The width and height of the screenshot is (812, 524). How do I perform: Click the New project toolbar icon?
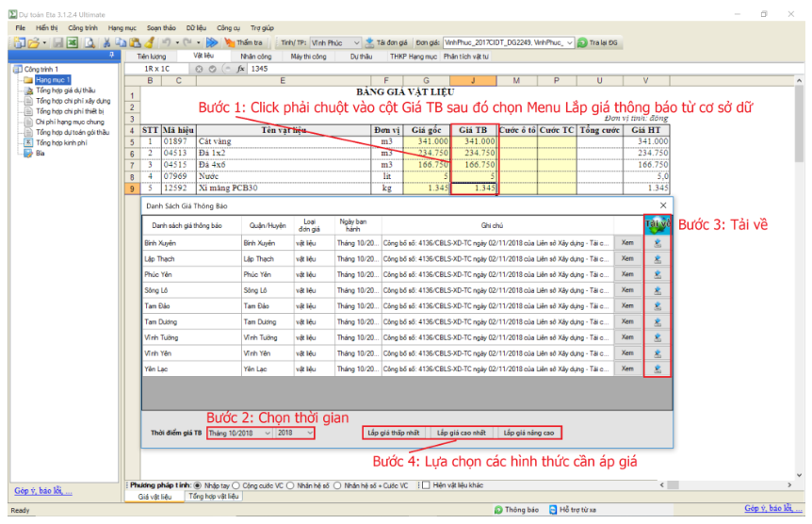20,42
